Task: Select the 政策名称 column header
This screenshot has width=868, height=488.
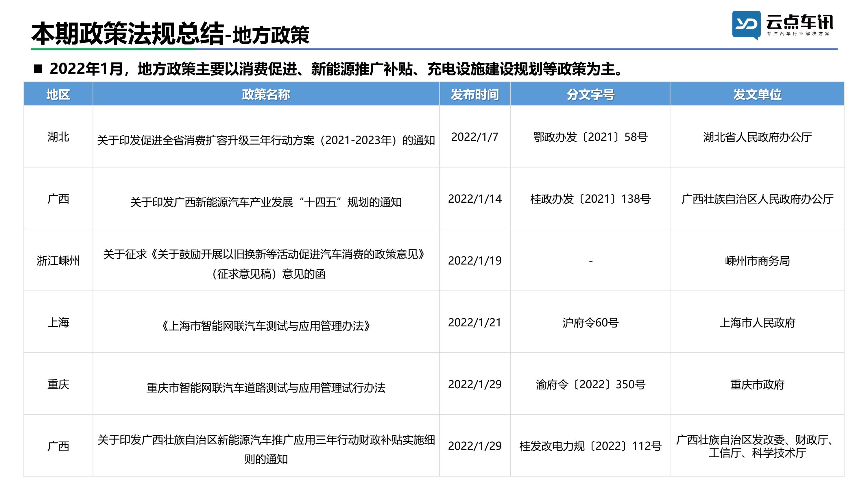Action: 266,94
